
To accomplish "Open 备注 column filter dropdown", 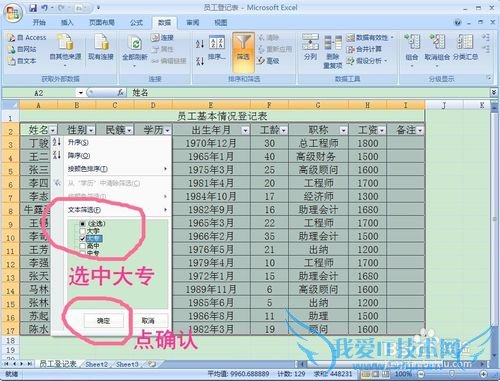I will click(420, 130).
